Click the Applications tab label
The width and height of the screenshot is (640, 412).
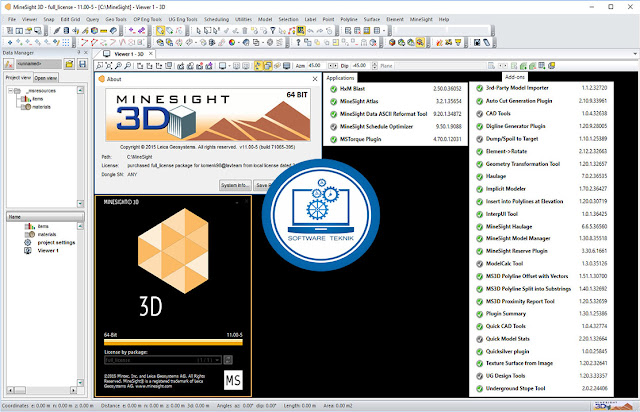tap(340, 78)
